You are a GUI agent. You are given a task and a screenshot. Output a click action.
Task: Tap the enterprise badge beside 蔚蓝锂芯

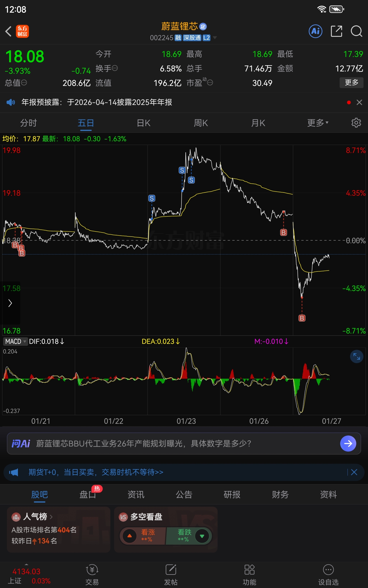[203, 26]
